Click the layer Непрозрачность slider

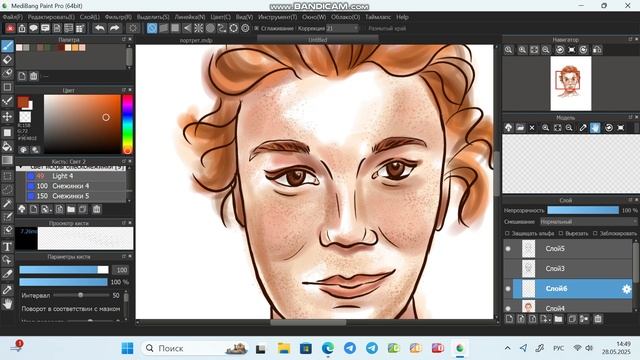click(x=583, y=210)
